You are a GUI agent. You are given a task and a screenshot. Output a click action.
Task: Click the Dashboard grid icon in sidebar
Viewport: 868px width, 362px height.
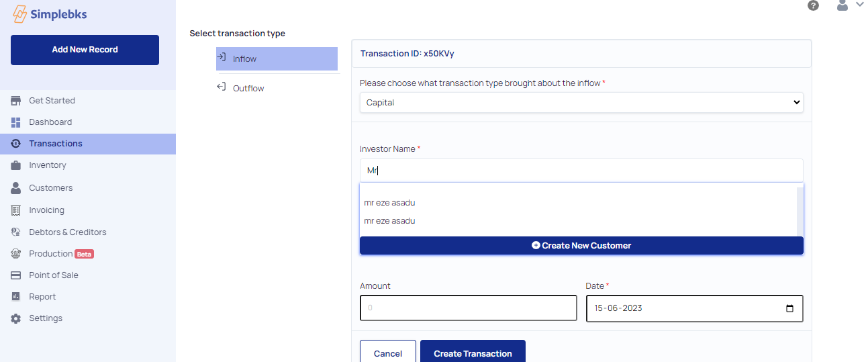point(16,122)
